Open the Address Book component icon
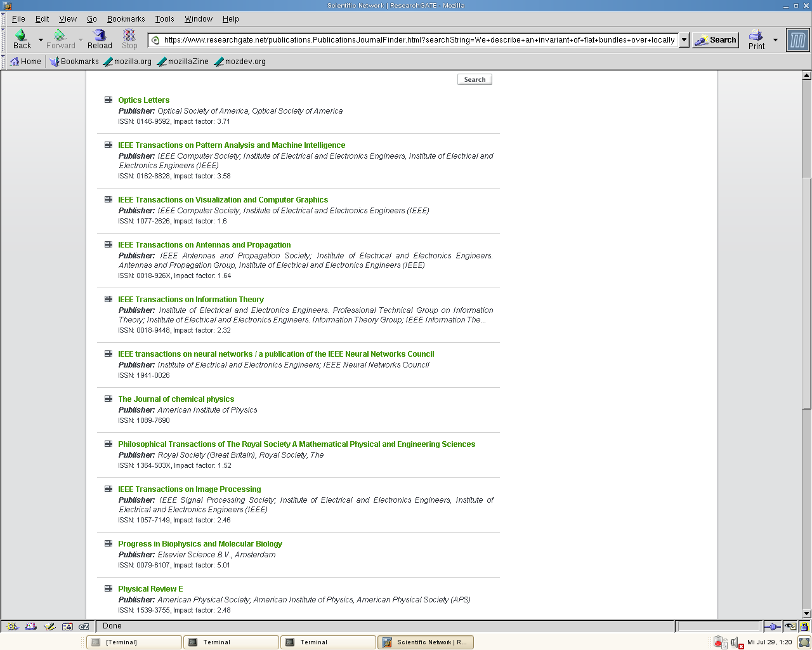The height and width of the screenshot is (650, 812). point(67,626)
